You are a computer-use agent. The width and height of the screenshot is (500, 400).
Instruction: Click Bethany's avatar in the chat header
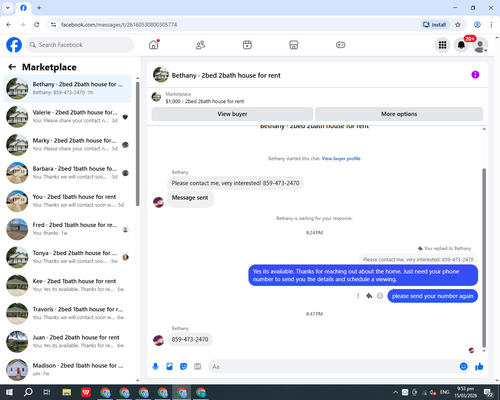161,75
